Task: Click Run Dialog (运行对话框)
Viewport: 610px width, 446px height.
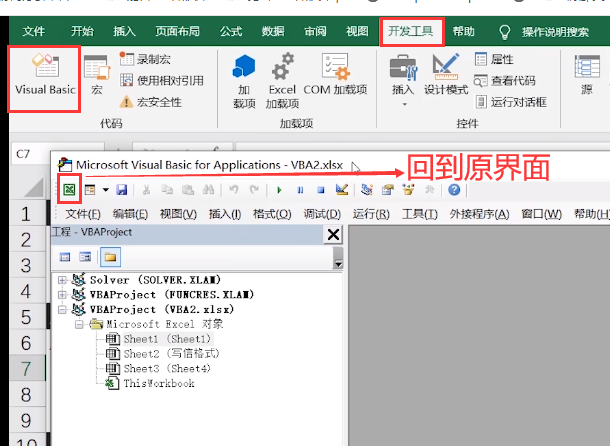Action: (x=511, y=102)
